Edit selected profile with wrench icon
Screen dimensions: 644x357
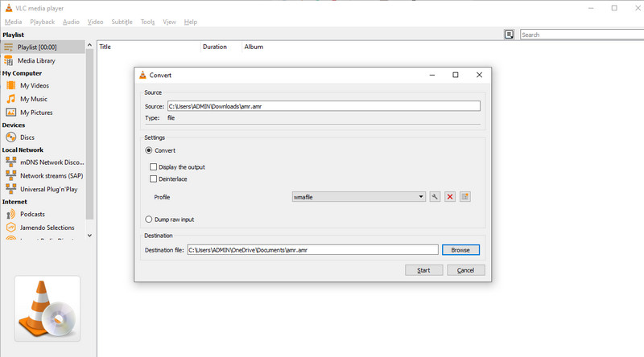point(435,197)
